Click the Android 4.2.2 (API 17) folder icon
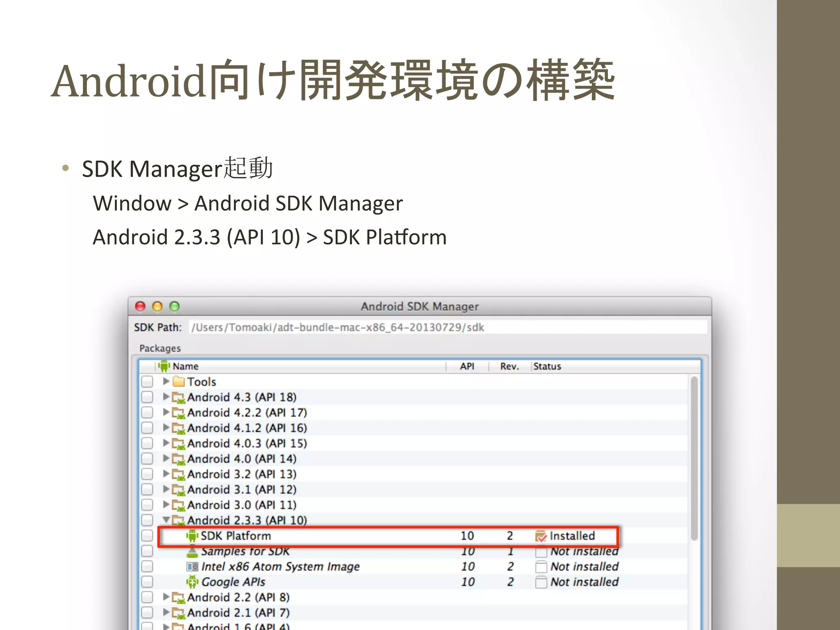Viewport: 840px width, 630px height. [178, 413]
